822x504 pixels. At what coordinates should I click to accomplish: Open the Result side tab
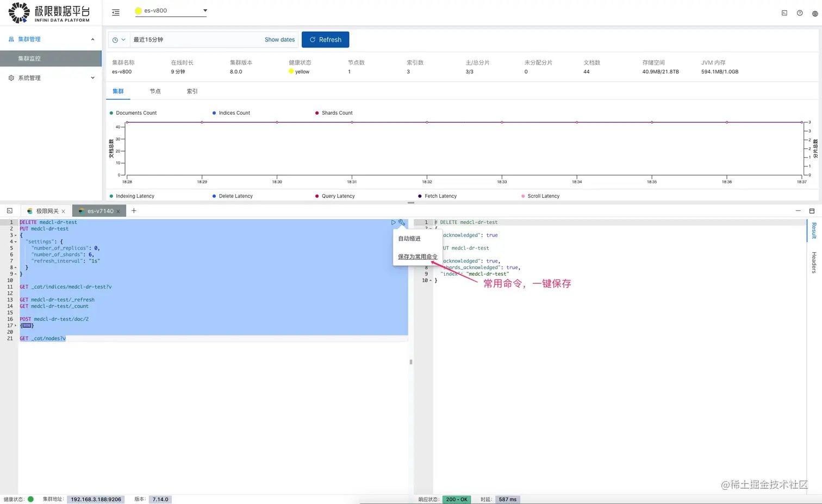click(x=814, y=231)
